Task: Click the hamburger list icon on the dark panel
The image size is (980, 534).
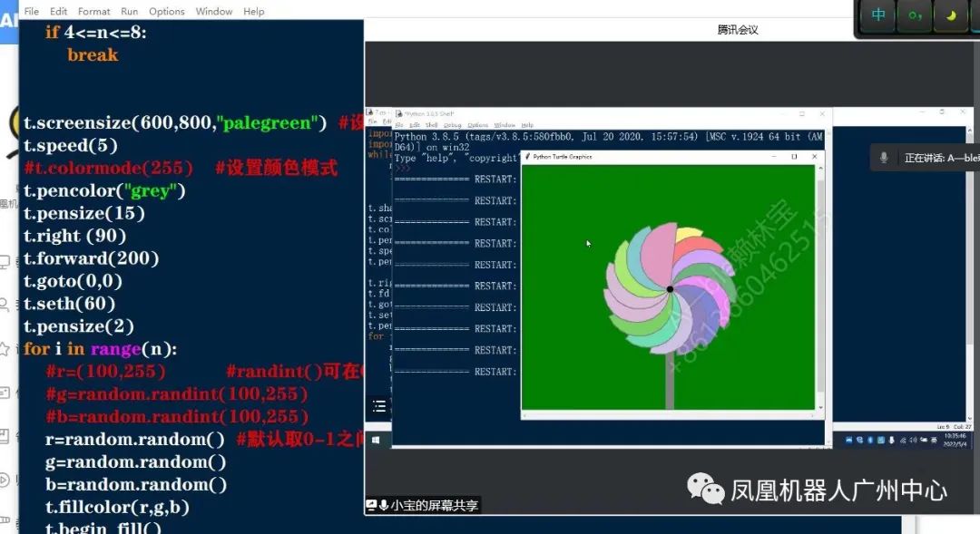Action: [378, 406]
